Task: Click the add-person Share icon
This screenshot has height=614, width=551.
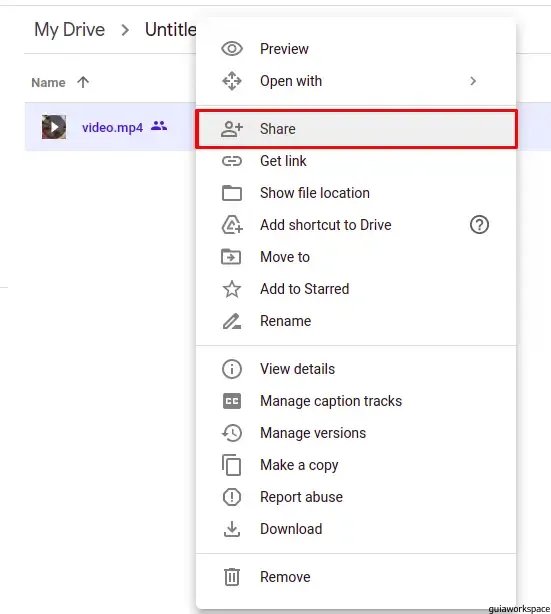Action: (x=232, y=129)
